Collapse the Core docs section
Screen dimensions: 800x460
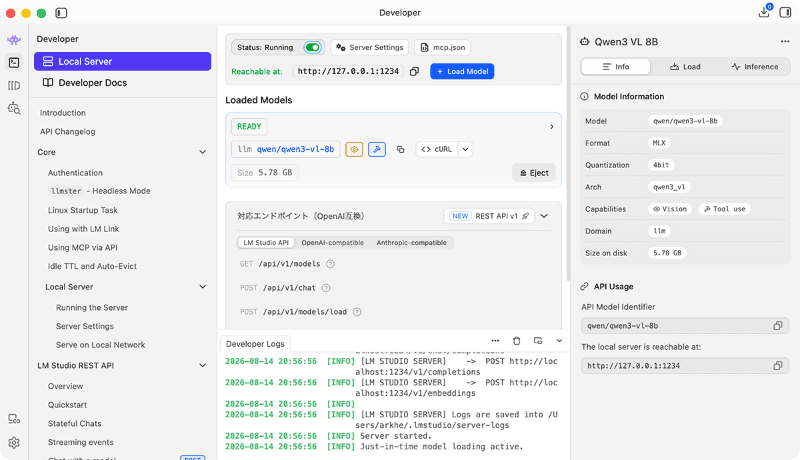click(203, 152)
